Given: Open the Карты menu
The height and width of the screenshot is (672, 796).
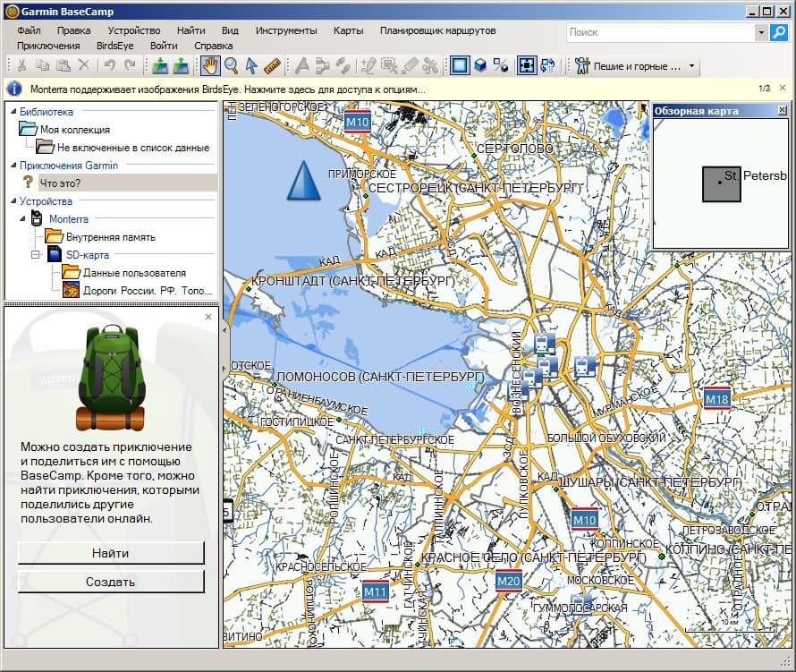Looking at the screenshot, I should pyautogui.click(x=348, y=30).
